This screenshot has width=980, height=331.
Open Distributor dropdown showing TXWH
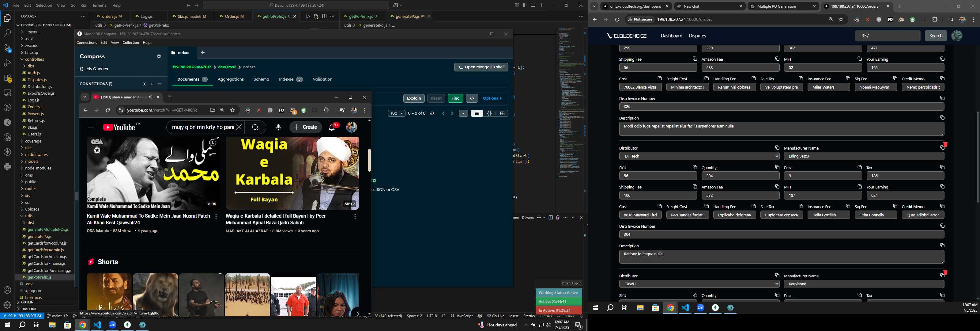(x=699, y=284)
